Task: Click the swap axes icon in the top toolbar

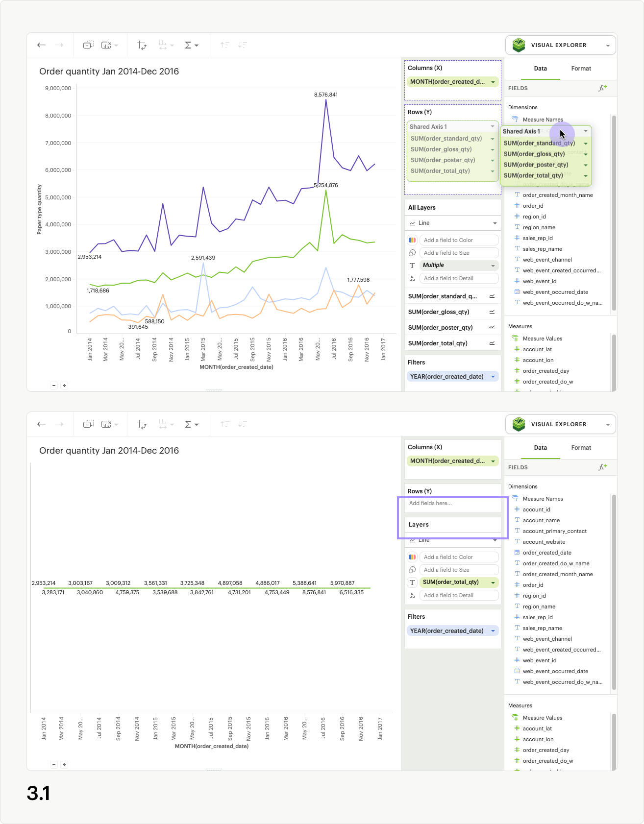Action: [x=142, y=45]
